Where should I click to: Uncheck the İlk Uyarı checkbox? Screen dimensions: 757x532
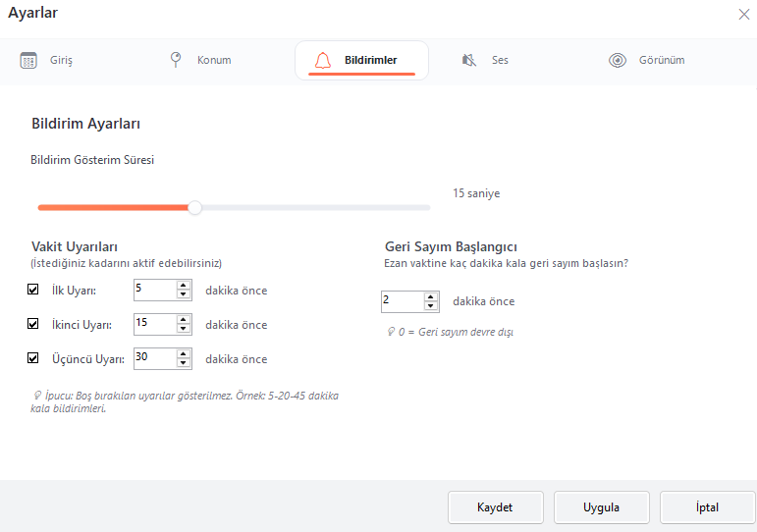33,290
